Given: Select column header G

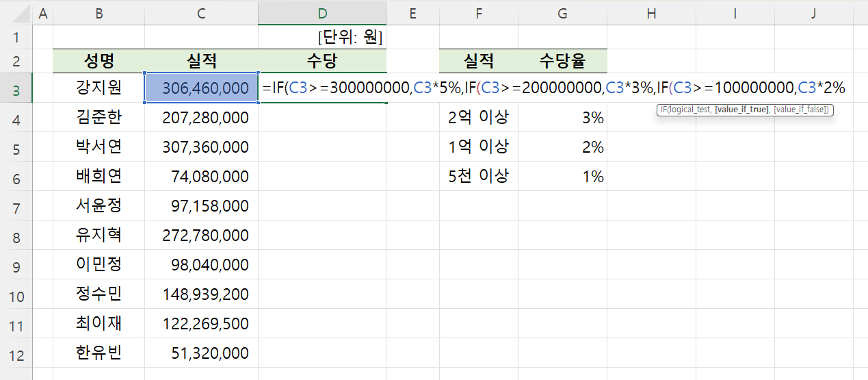Looking at the screenshot, I should pyautogui.click(x=562, y=14).
